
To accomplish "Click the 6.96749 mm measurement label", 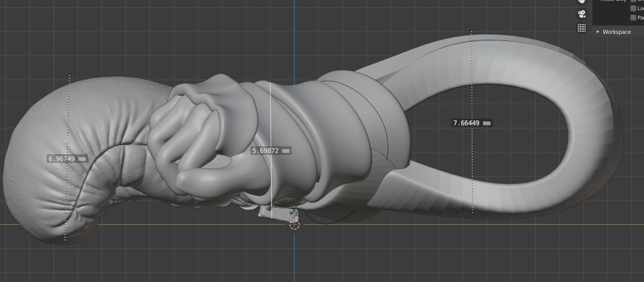I will click(x=67, y=159).
